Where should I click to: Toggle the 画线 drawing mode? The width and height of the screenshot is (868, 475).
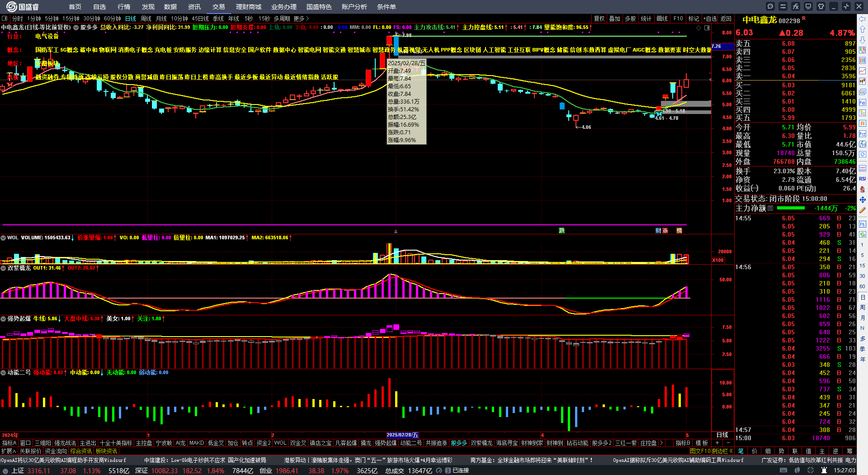[662, 19]
